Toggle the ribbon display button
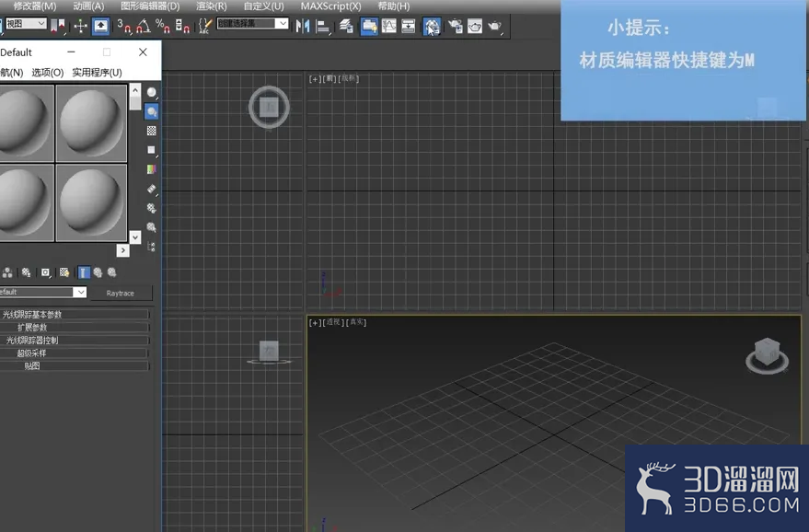 pyautogui.click(x=369, y=26)
